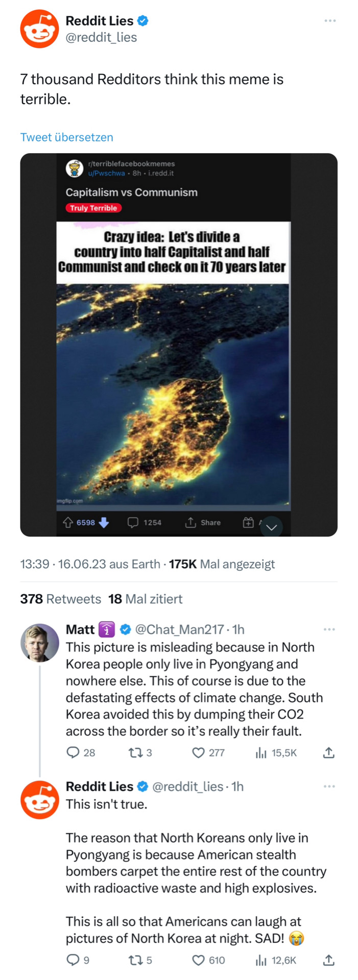
Task: Retweet Matt's reply
Action: tap(135, 752)
